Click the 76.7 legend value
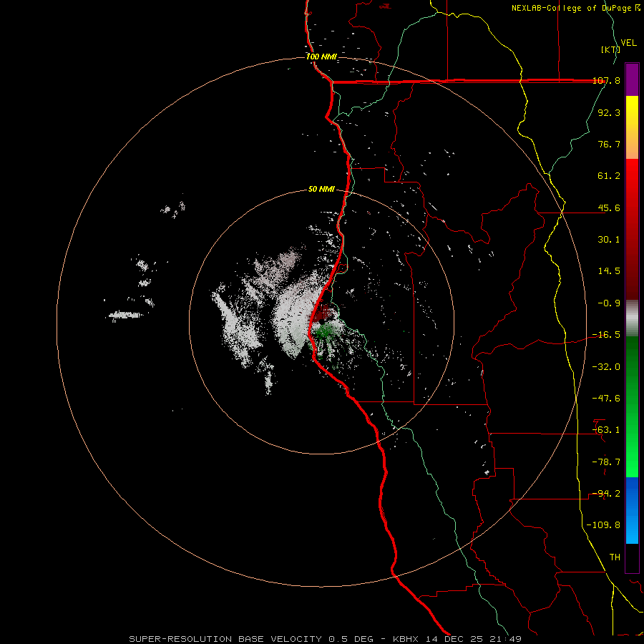 click(x=609, y=144)
